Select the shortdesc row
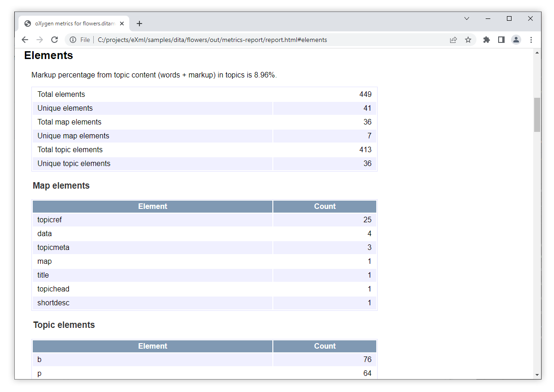The image size is (554, 392). pos(205,303)
